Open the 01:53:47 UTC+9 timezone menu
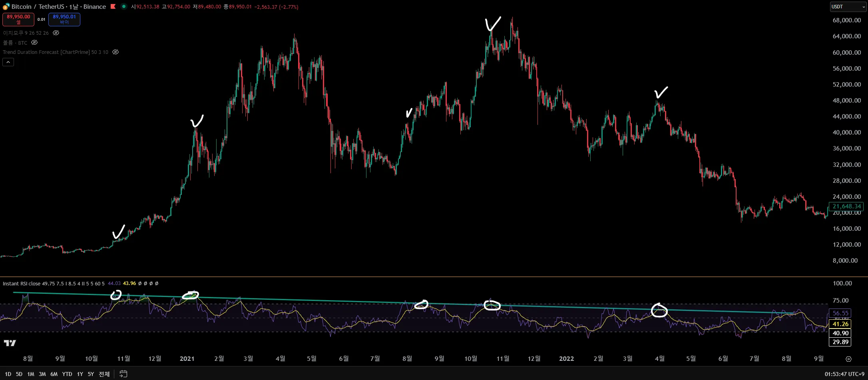This screenshot has height=380, width=868. click(x=844, y=374)
